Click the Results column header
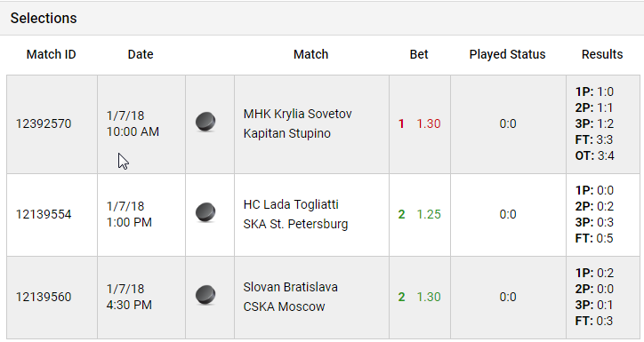 (x=602, y=54)
